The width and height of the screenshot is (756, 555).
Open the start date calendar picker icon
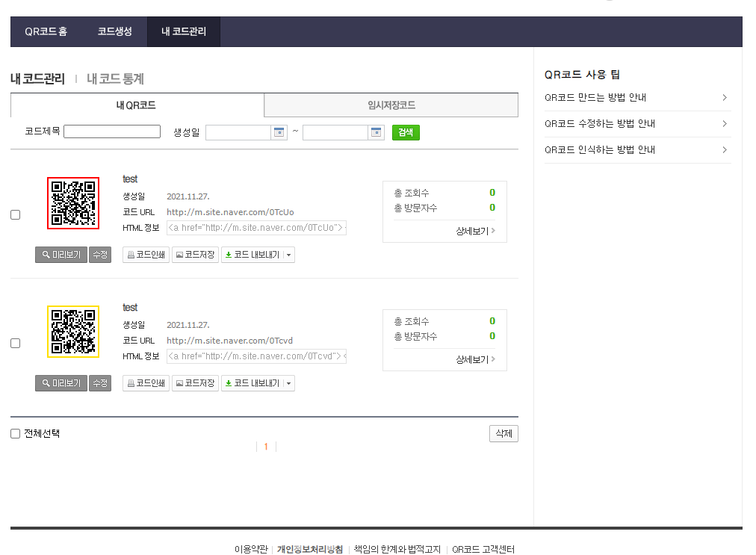coord(279,132)
